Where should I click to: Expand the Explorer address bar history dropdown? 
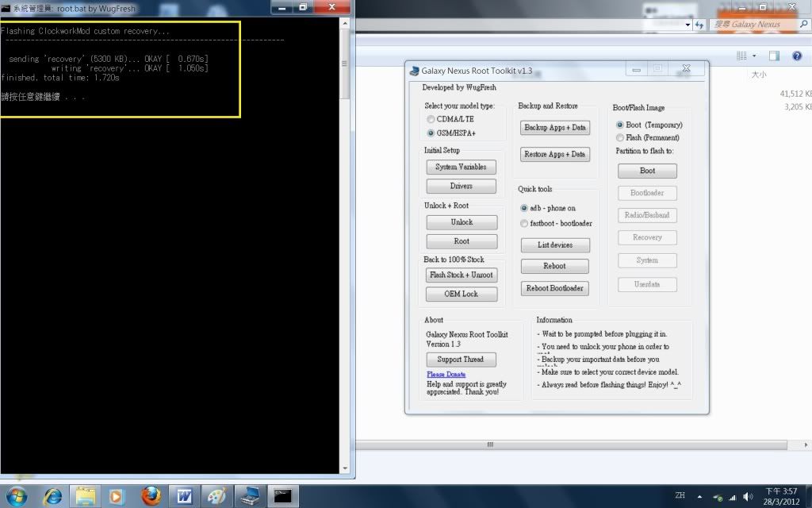pos(688,25)
